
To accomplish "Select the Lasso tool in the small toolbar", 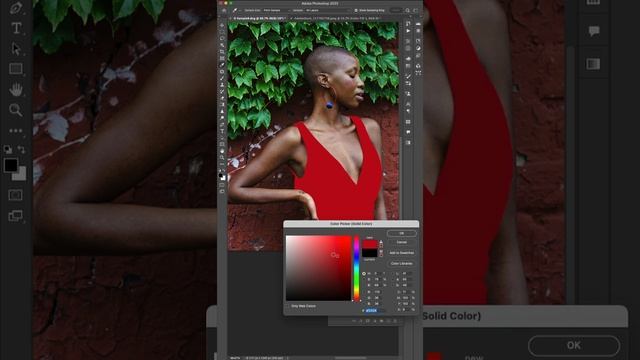I will [222, 38].
